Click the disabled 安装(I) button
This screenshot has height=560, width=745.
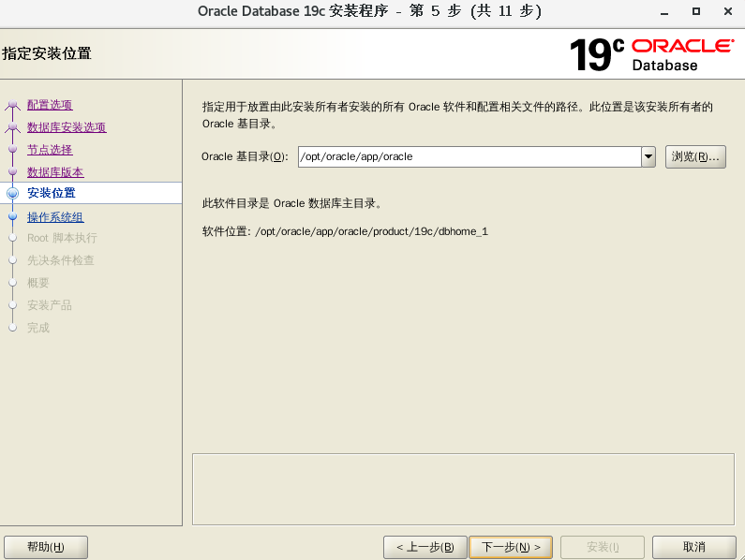603,547
